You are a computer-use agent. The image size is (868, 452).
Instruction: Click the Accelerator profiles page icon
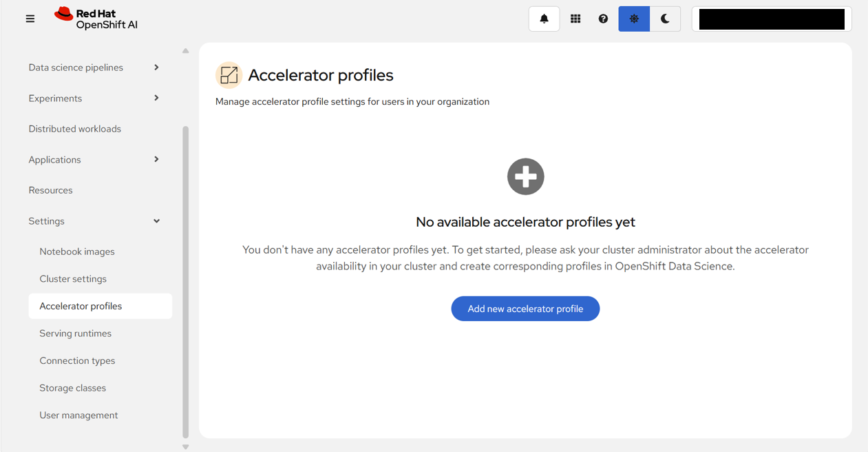click(x=229, y=75)
